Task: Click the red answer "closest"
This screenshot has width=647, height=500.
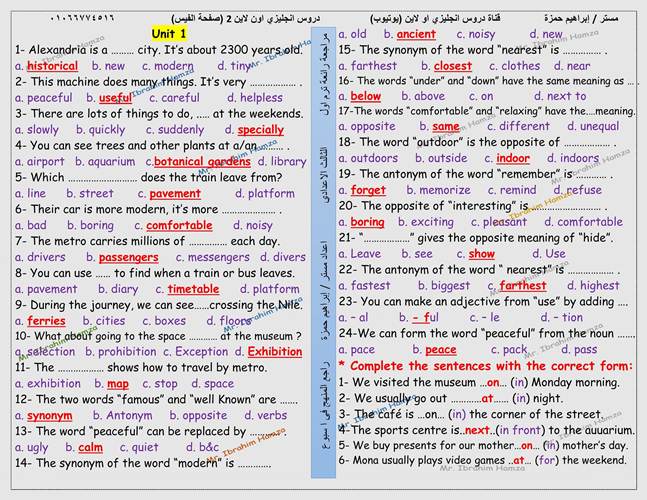Action: click(453, 66)
